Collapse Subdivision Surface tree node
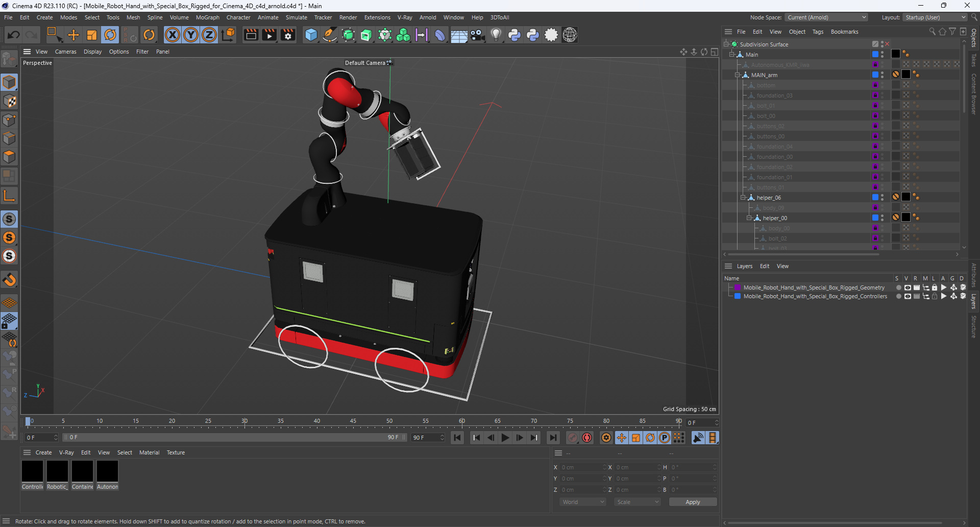The height and width of the screenshot is (527, 980). point(726,44)
